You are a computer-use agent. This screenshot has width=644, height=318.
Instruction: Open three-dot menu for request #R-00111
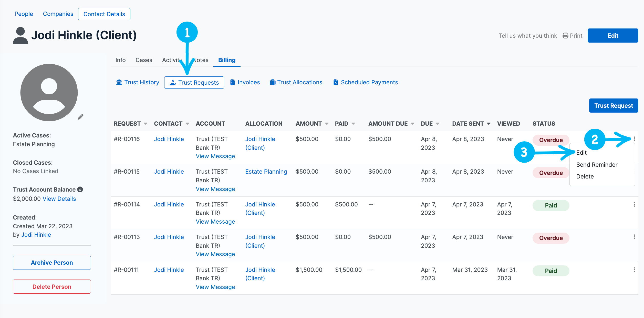point(634,270)
